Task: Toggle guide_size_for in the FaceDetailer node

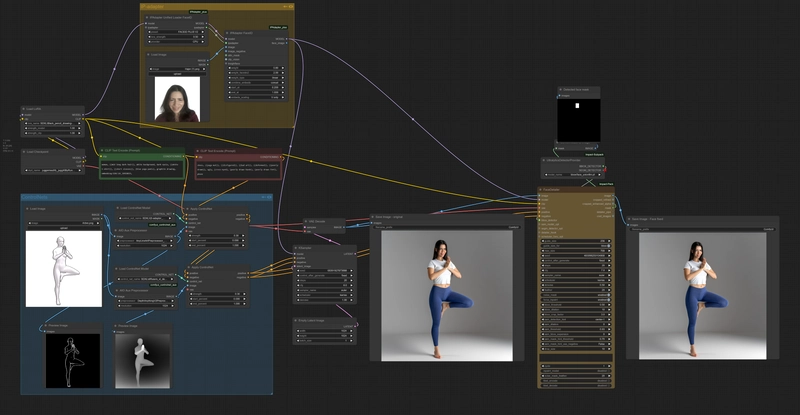Action: click(x=576, y=246)
